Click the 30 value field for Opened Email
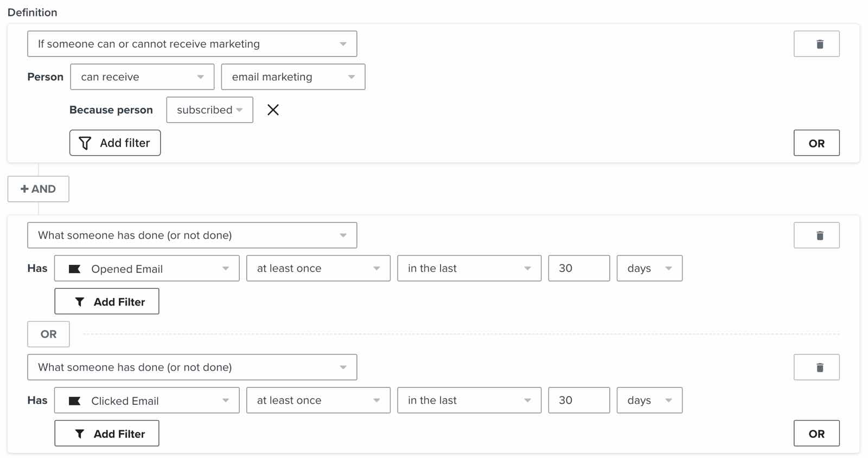 tap(579, 268)
